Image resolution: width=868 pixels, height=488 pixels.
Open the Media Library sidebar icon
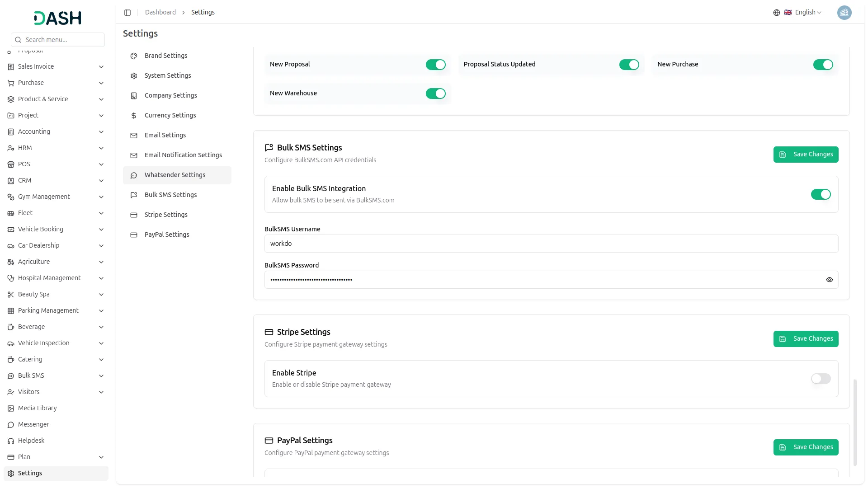click(11, 408)
